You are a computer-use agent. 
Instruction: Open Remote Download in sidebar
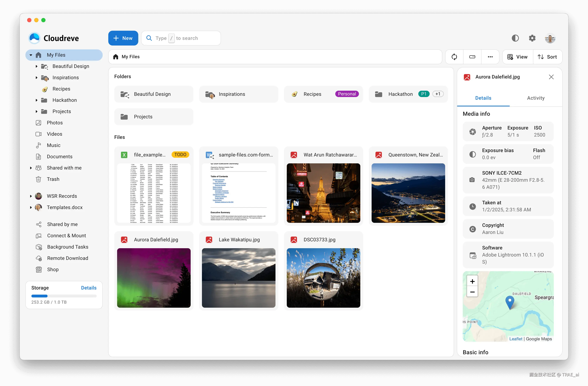pos(67,258)
